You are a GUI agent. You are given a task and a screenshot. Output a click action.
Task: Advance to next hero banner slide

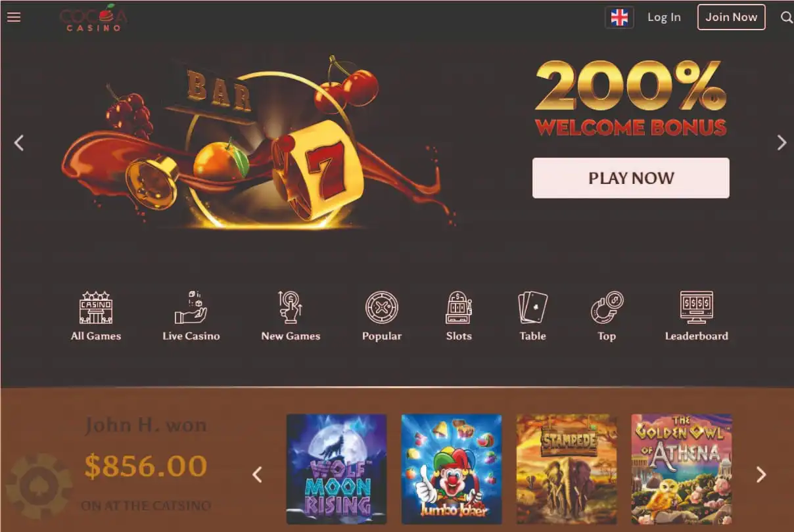pos(782,143)
